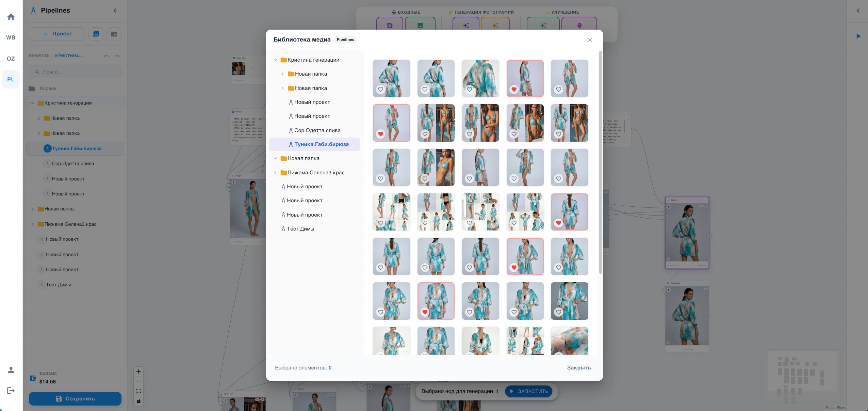Toggle the canvas lock icon
Screen dimensions: 868x411
click(x=138, y=401)
